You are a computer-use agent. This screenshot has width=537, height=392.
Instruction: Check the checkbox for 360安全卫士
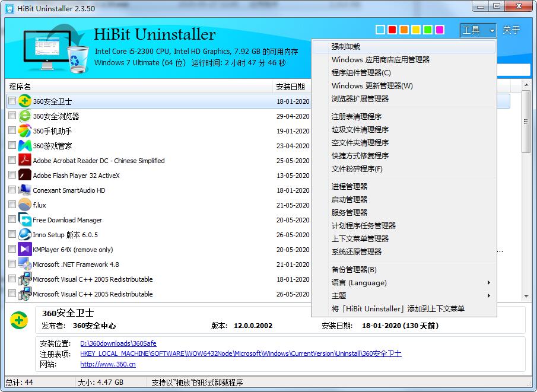(x=12, y=101)
